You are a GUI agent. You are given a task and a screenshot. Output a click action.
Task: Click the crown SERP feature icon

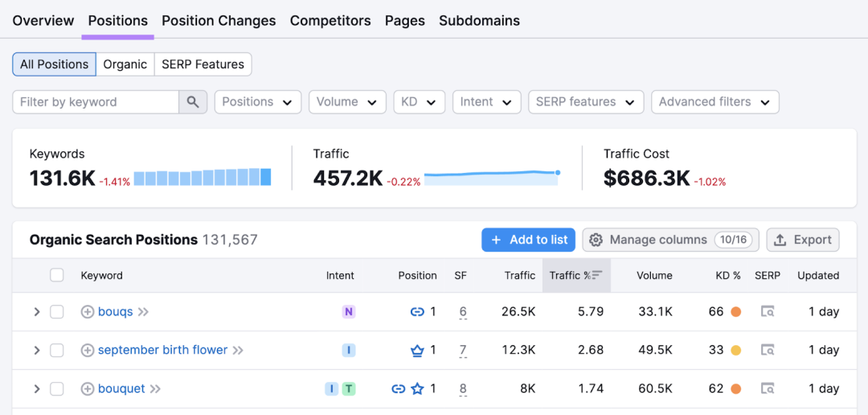pyautogui.click(x=417, y=350)
